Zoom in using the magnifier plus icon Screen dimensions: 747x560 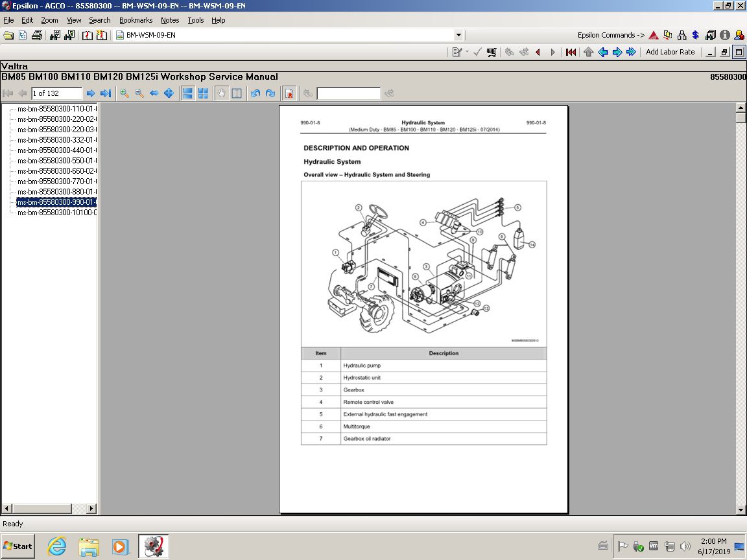[124, 93]
